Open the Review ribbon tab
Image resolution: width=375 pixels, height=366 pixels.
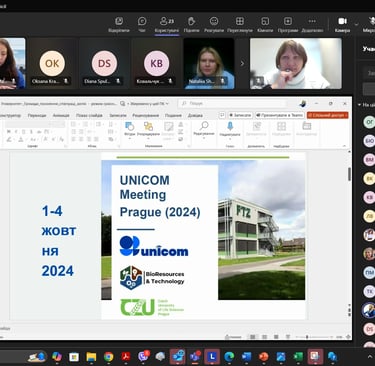[146, 115]
